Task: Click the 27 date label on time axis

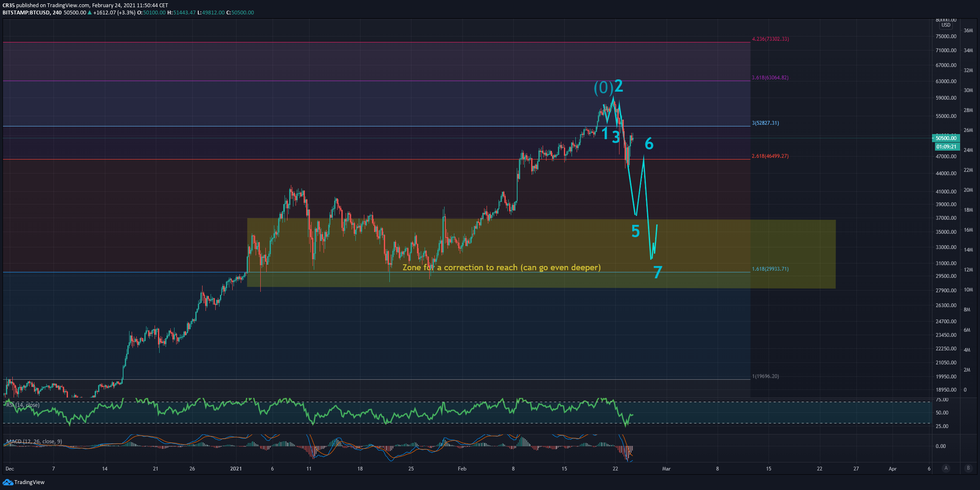Action: [856, 469]
